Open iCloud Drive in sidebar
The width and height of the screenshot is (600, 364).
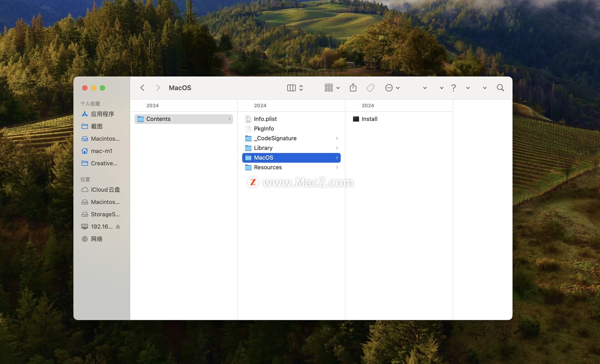coord(105,190)
